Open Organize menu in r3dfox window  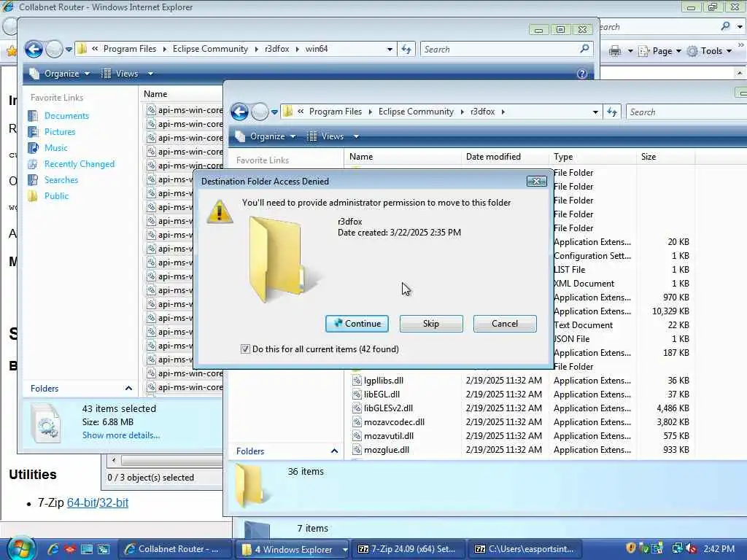coord(266,136)
